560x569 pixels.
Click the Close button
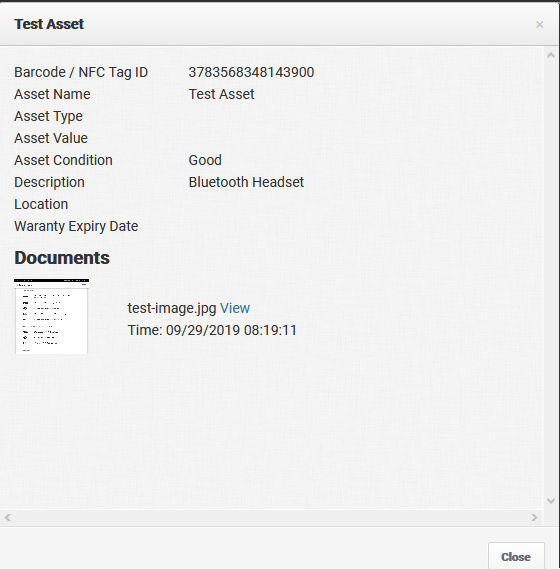pyautogui.click(x=516, y=556)
